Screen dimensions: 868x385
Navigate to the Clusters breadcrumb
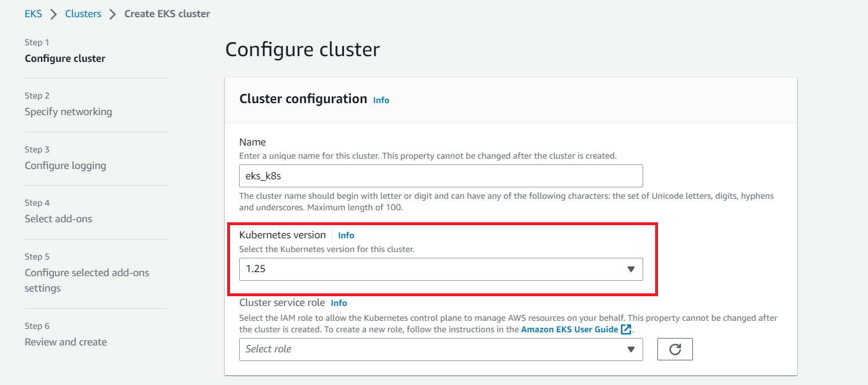point(83,13)
